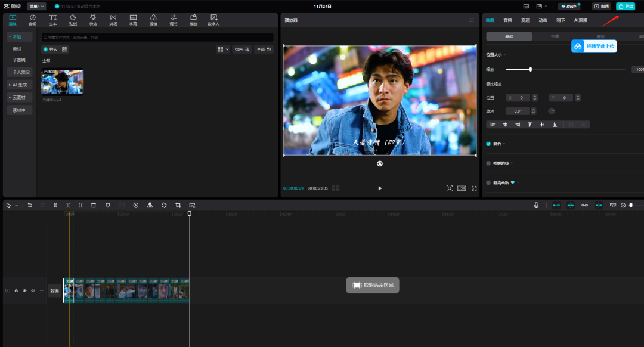Open the view layout dropdown in media panel
Screen dimensions: 644x347
pos(223,49)
